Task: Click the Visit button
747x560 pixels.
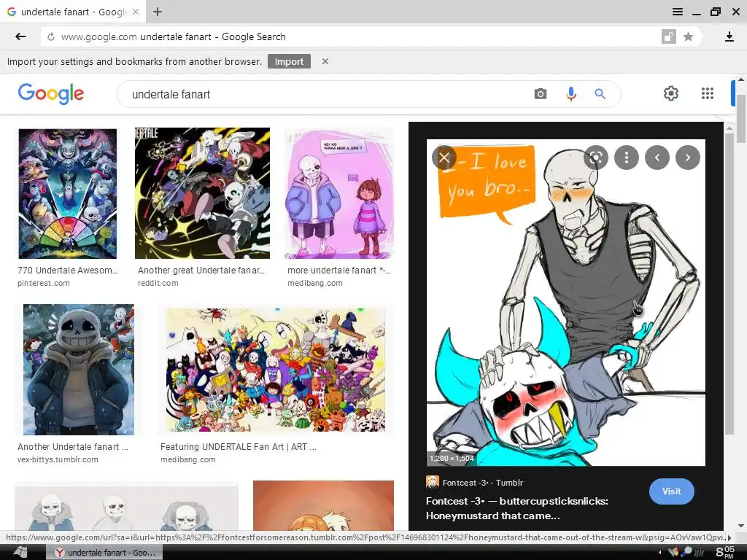Action: click(x=671, y=491)
